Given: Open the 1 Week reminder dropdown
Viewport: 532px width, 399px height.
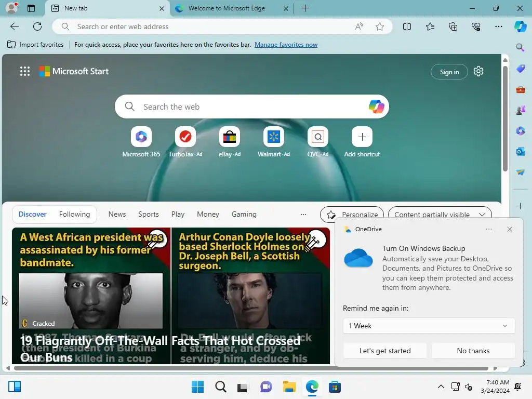Looking at the screenshot, I should (x=429, y=326).
